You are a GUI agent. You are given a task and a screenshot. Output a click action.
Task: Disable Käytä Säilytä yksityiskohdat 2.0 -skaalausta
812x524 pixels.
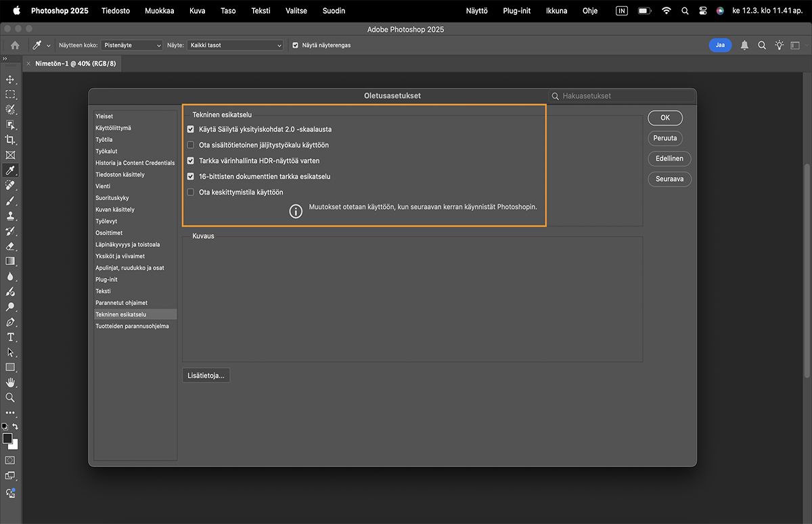tap(191, 129)
